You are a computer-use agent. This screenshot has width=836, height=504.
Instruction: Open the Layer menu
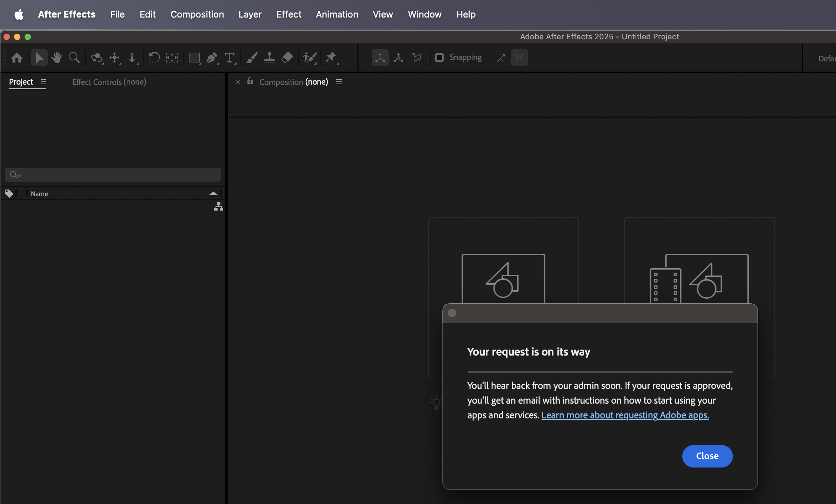click(250, 14)
